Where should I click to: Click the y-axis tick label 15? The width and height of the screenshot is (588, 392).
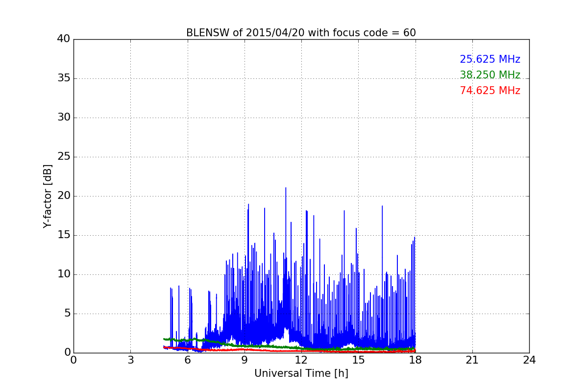(63, 235)
